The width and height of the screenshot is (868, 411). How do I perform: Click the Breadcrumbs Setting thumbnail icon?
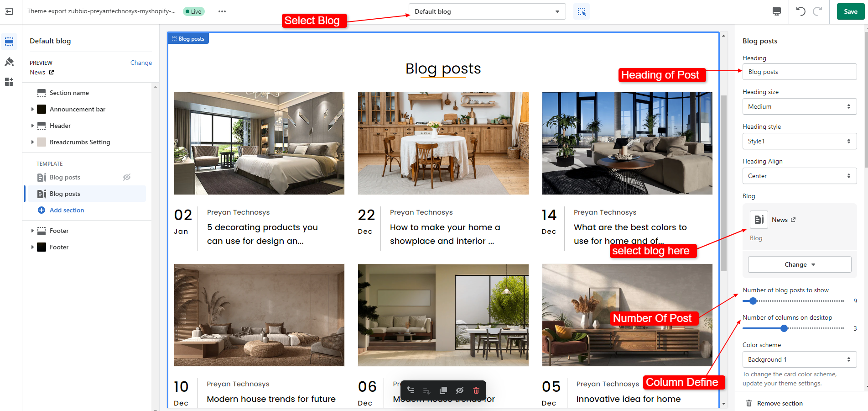tap(42, 142)
